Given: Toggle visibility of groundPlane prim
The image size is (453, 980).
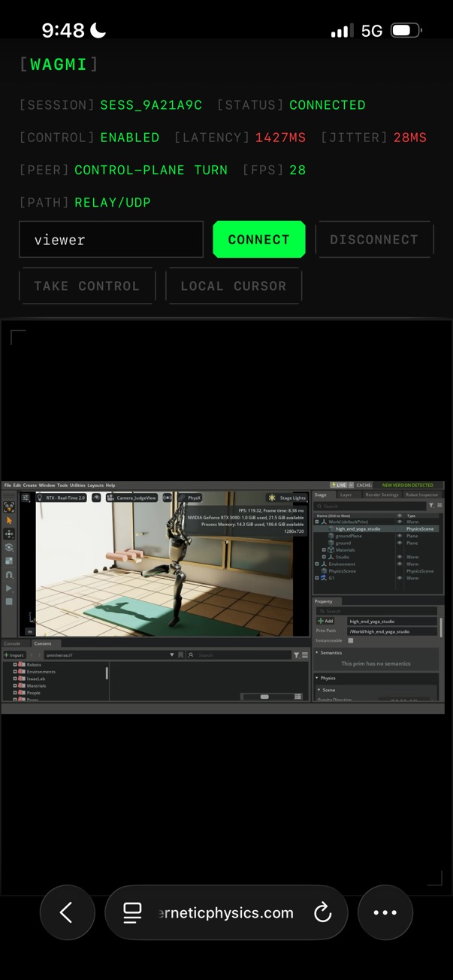Looking at the screenshot, I should tap(400, 536).
